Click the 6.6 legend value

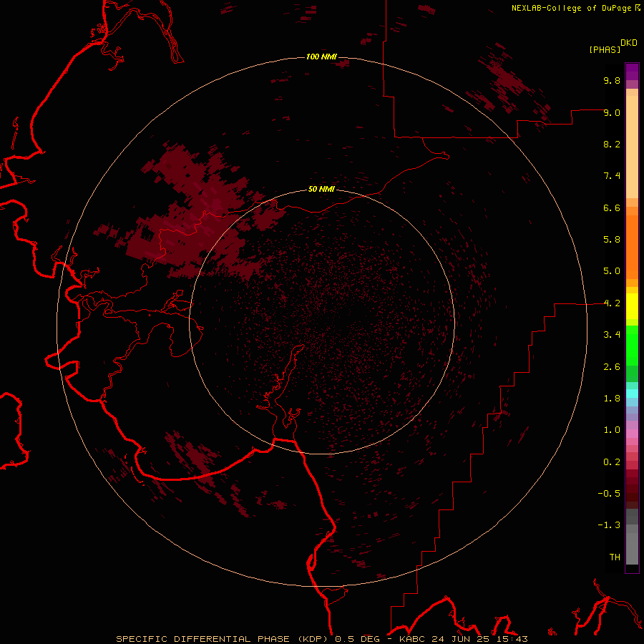[x=612, y=208]
